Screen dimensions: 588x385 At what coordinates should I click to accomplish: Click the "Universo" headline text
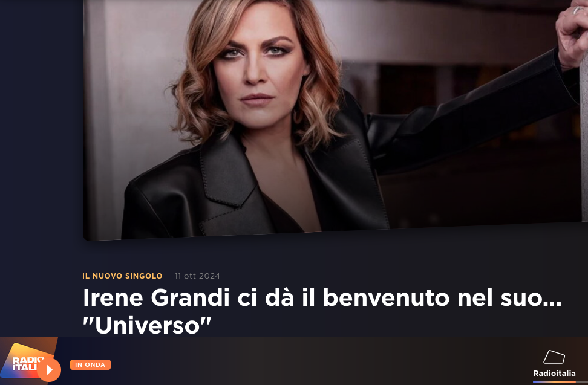coord(147,325)
